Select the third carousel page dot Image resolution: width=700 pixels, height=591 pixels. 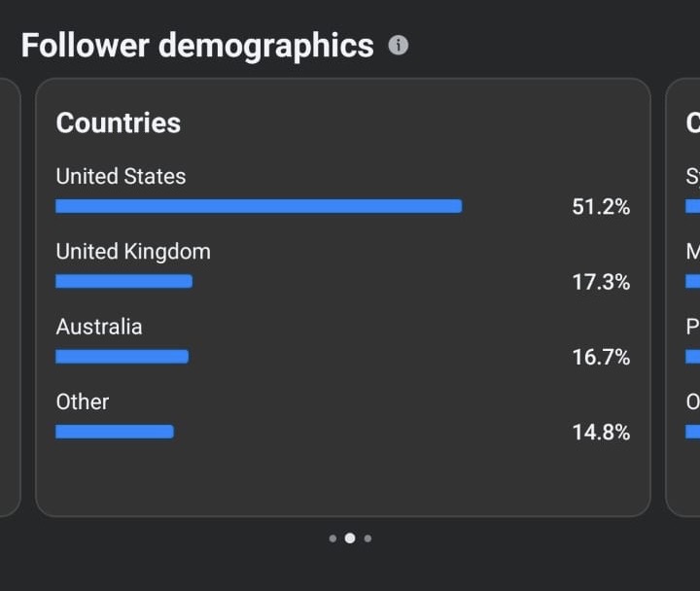pyautogui.click(x=367, y=539)
